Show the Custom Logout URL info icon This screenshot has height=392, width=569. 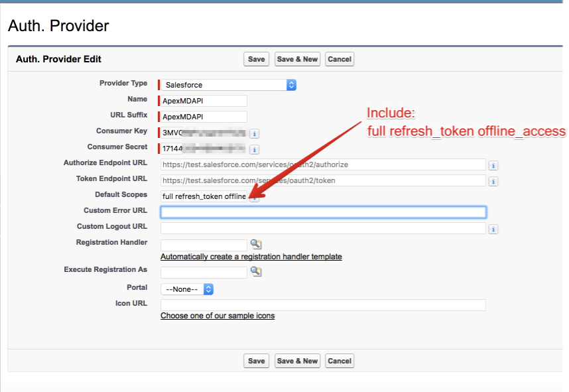493,229
